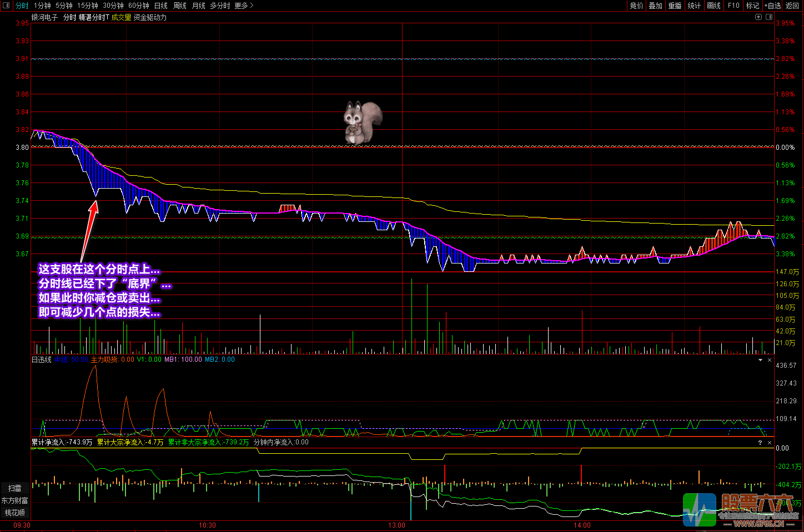Screen dimensions: 804x532
Task: Click the 0.00% percent axis label
Action: pos(786,148)
